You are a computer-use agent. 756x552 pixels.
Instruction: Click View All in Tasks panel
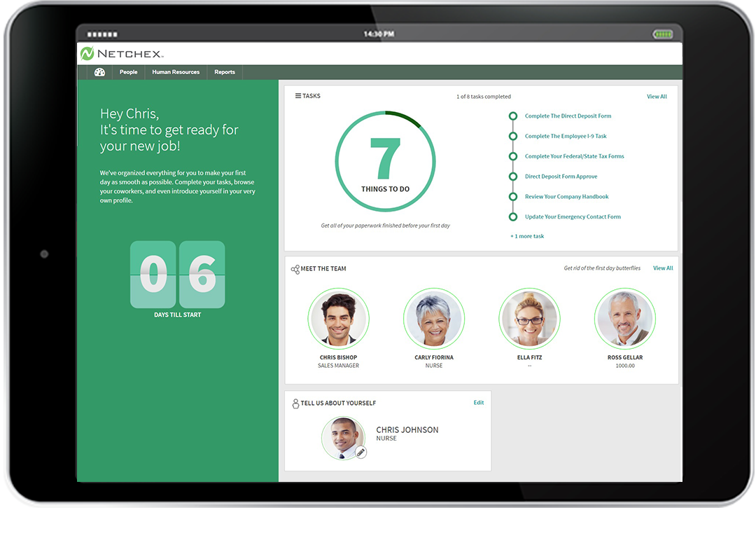tap(657, 97)
